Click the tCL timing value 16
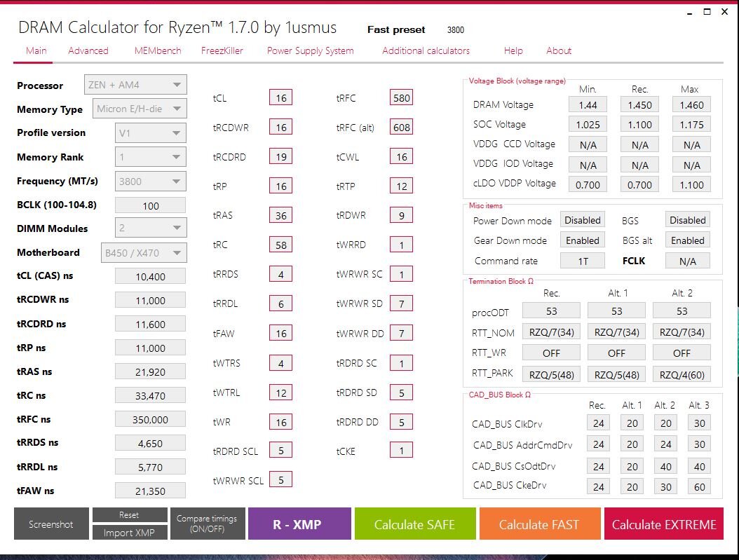 281,98
